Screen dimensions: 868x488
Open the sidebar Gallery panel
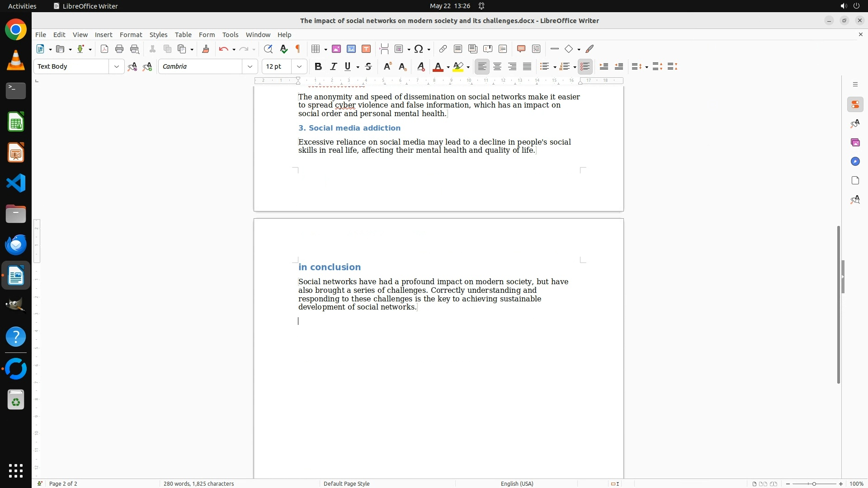click(855, 142)
